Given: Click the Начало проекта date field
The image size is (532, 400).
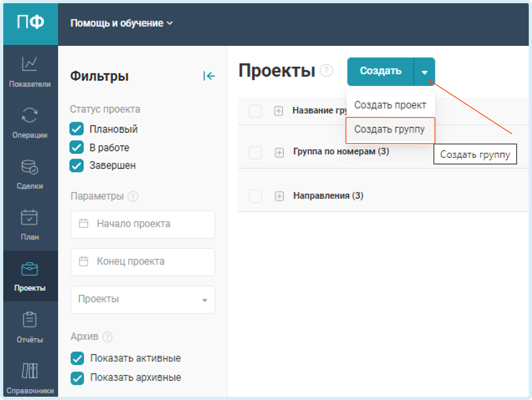Looking at the screenshot, I should [x=143, y=224].
